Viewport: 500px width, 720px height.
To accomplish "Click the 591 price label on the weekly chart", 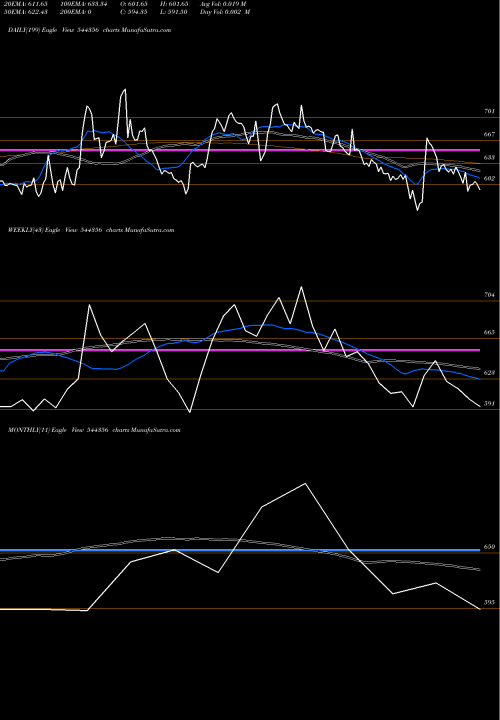I will coord(489,404).
